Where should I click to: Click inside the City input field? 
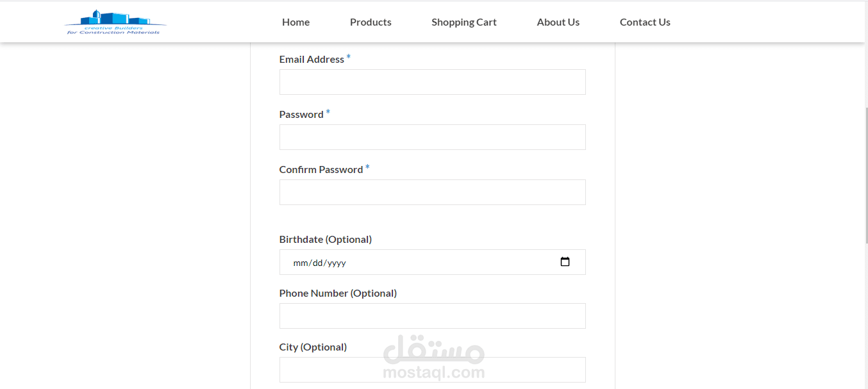432,370
